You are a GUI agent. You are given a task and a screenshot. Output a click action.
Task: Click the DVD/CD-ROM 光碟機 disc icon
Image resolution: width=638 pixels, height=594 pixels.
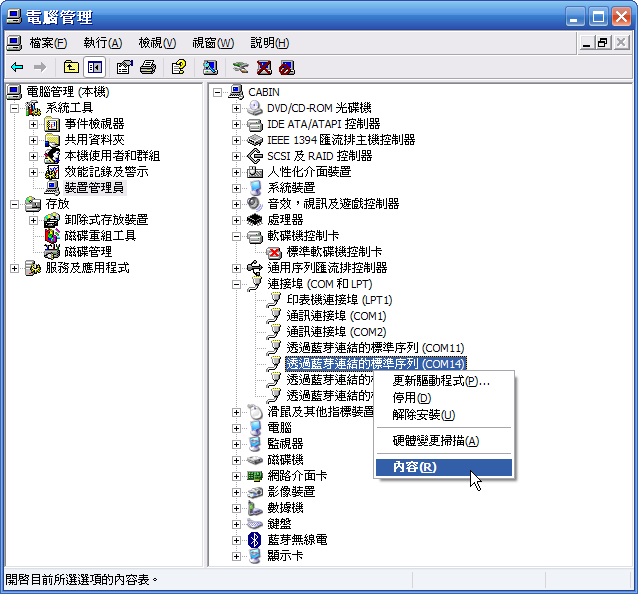coord(255,108)
